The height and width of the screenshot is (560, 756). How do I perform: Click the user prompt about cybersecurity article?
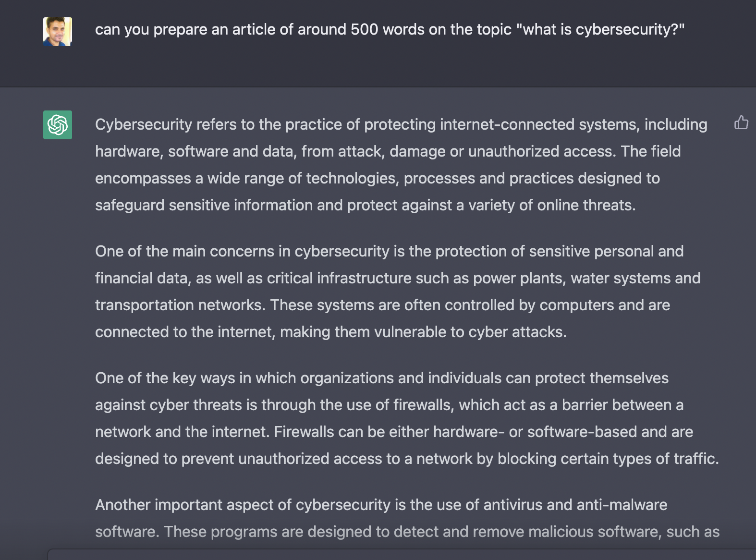click(389, 29)
